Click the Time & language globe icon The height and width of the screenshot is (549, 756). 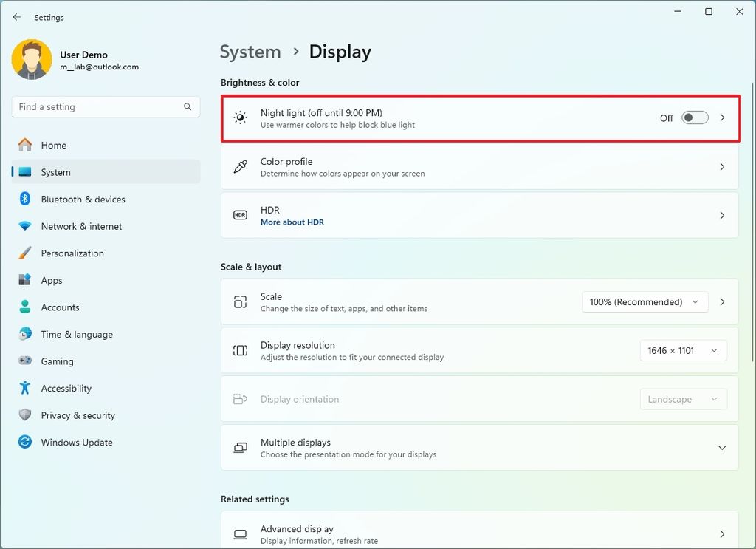point(25,334)
